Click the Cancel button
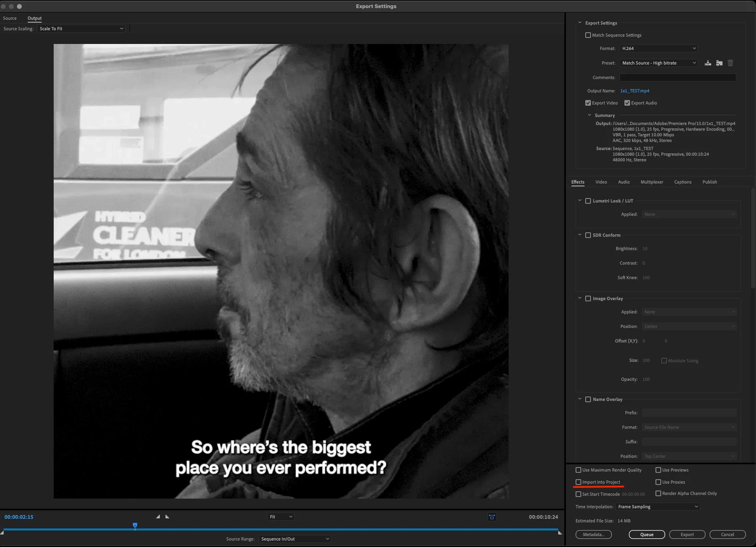Image resolution: width=756 pixels, height=547 pixels. (727, 534)
